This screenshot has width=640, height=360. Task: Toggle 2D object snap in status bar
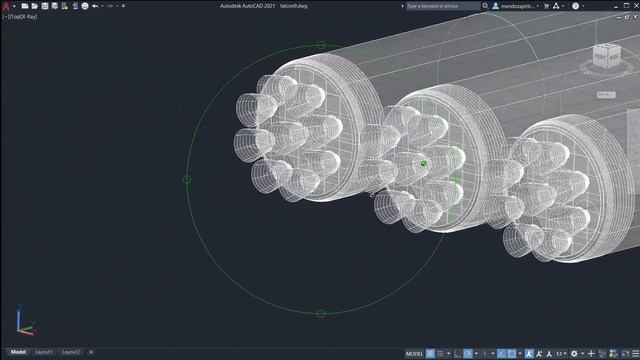tap(511, 353)
